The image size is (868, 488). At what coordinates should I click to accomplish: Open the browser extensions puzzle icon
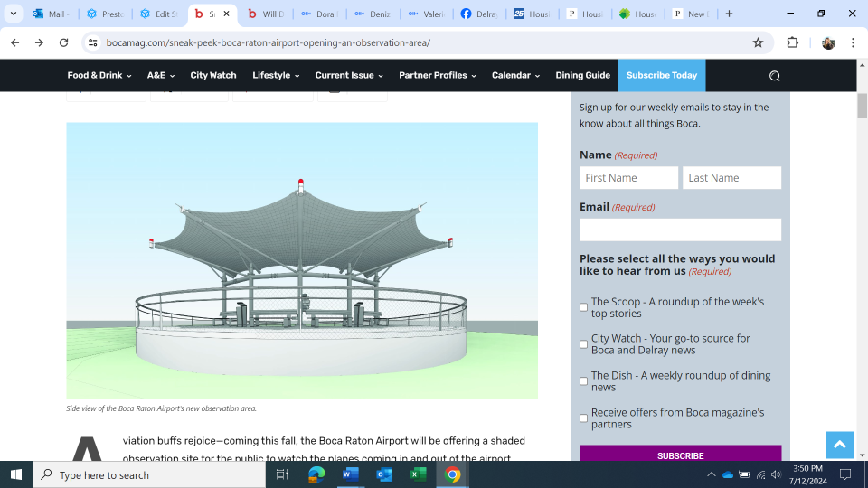(793, 42)
